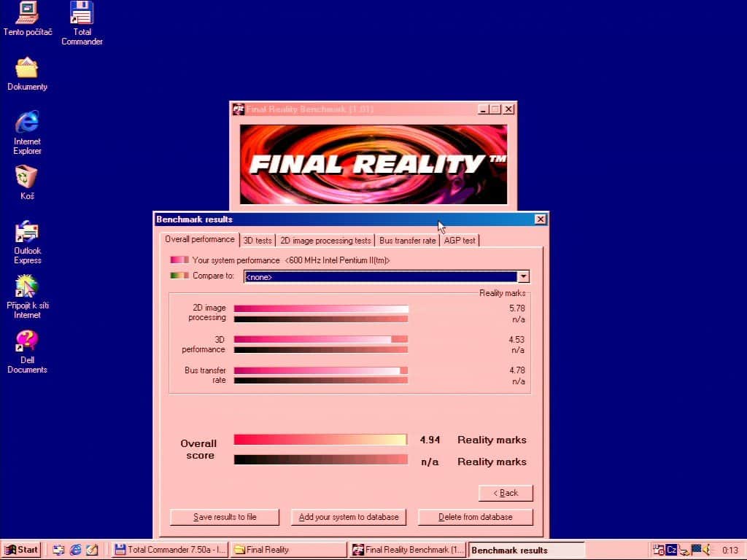Click Your system performance pink legend swatch

click(x=179, y=260)
